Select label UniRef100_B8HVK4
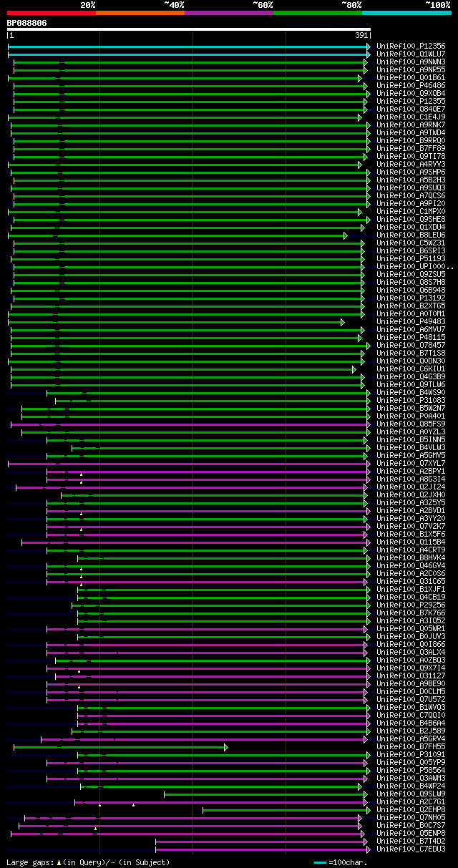Screen dimensions: 458x868 click(x=411, y=557)
